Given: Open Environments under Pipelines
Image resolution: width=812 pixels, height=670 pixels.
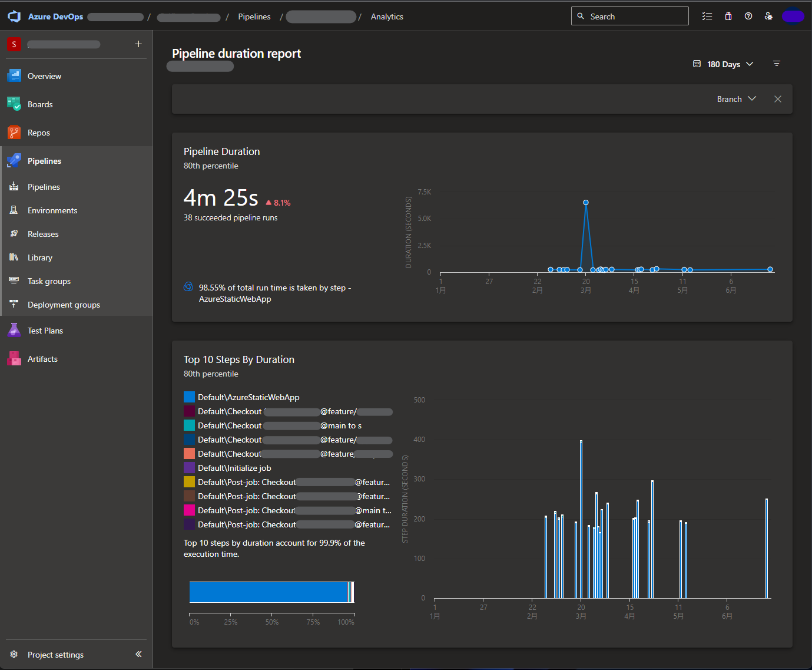Looking at the screenshot, I should pos(52,210).
